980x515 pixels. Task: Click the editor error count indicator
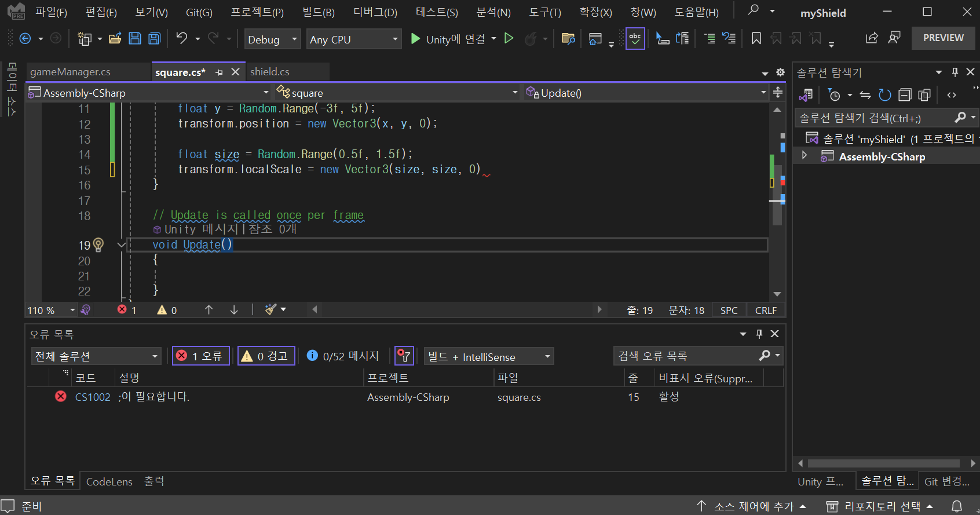[x=127, y=311]
